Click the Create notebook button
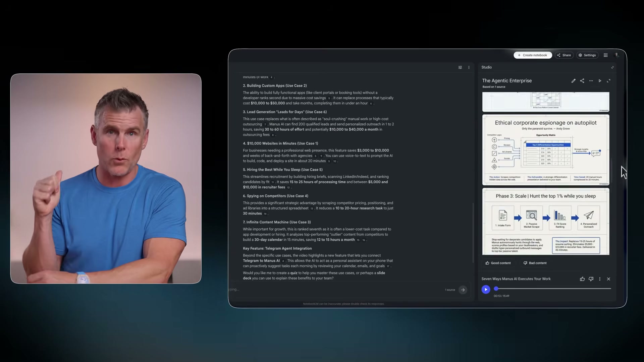This screenshot has width=644, height=362. tap(533, 55)
